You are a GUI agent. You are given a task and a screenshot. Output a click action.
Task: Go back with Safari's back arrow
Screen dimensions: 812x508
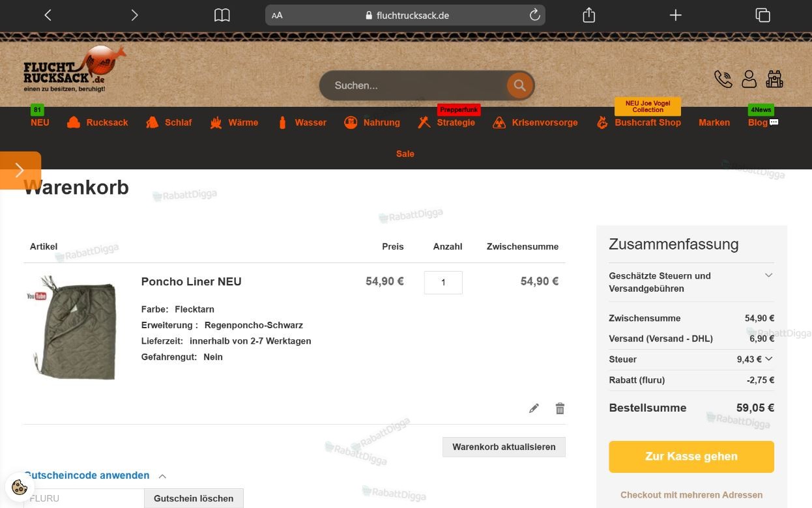[48, 15]
